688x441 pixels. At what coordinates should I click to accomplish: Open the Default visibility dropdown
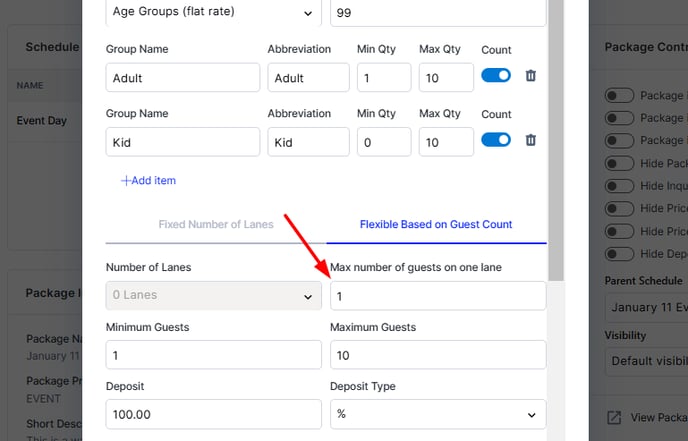coord(646,361)
